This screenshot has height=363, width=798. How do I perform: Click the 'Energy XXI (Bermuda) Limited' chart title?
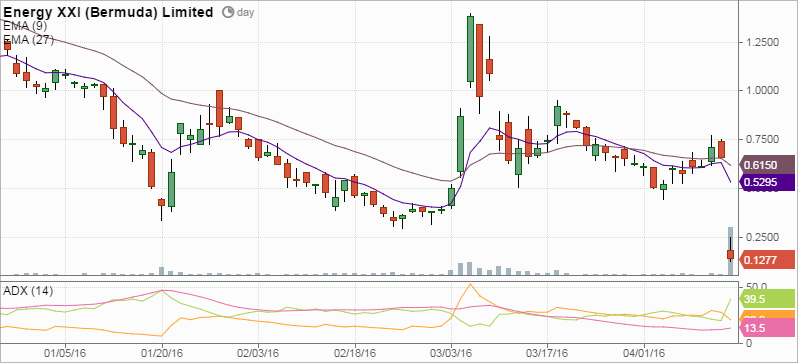(108, 12)
